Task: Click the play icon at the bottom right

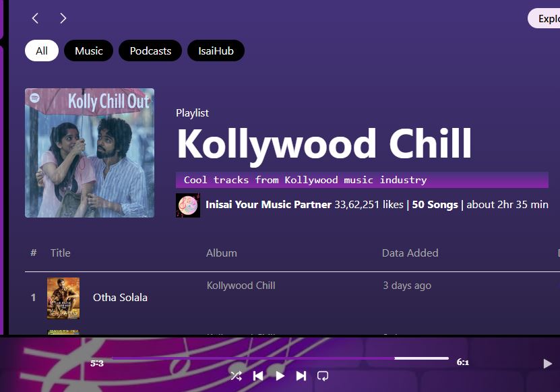Action: (x=547, y=364)
